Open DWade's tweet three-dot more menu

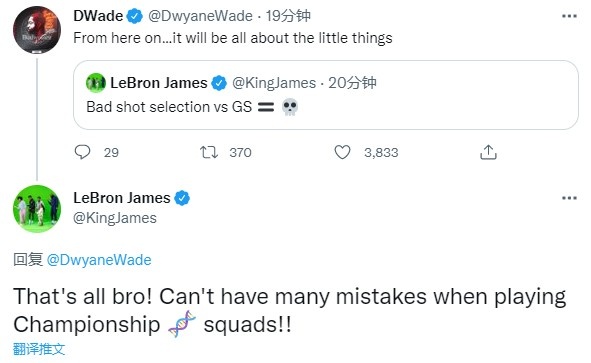pyautogui.click(x=569, y=16)
